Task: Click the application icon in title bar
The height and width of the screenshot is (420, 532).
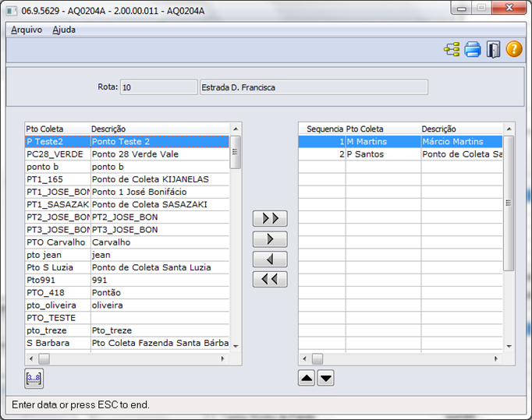Action: (12, 11)
